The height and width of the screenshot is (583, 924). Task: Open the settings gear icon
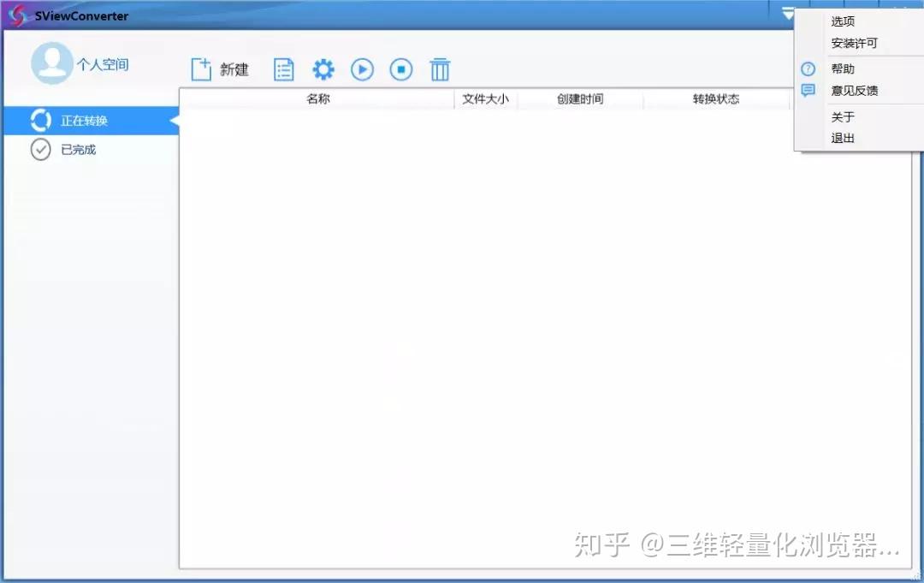point(323,68)
